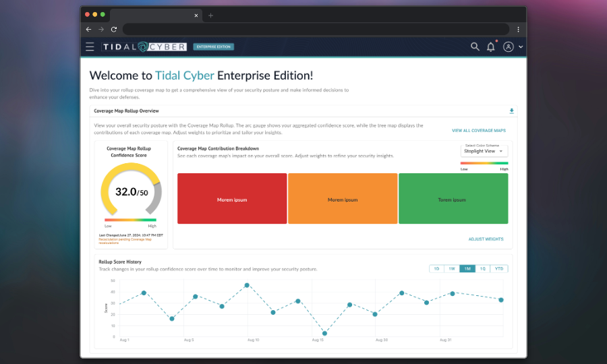Select the red treemap tile

[232, 199]
